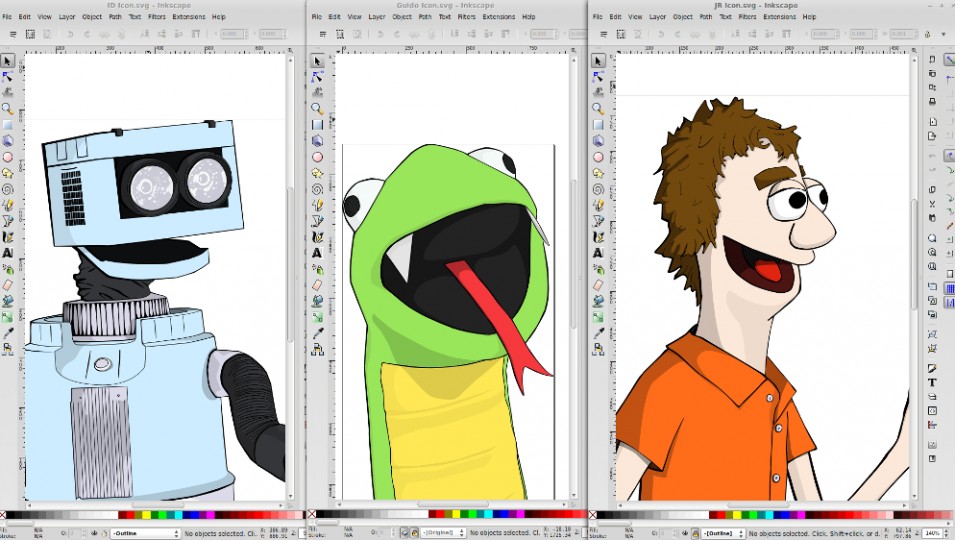Select the Zoom magnifier tool in ID Icon window
The height and width of the screenshot is (540, 955).
[x=8, y=108]
